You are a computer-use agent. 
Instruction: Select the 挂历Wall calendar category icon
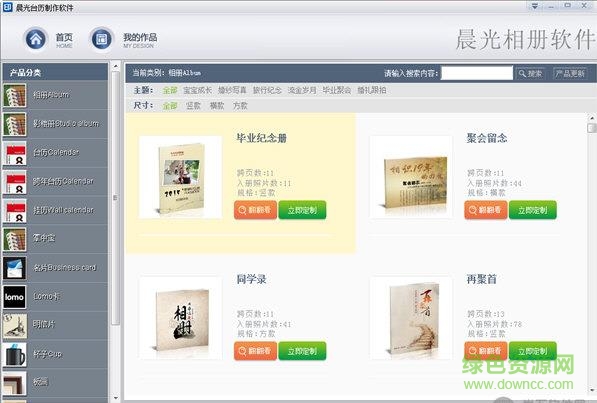click(15, 211)
